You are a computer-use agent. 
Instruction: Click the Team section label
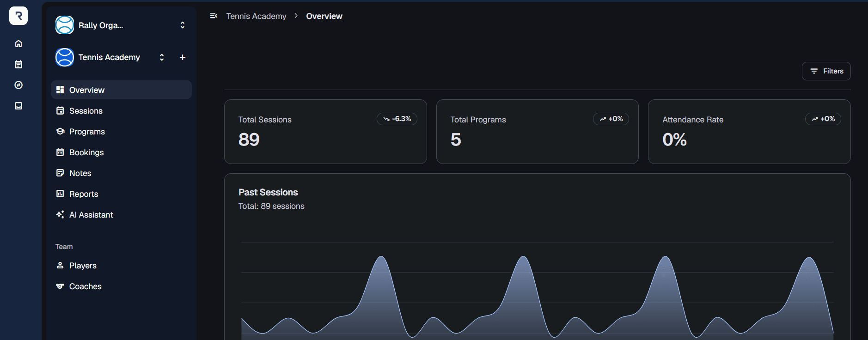click(x=64, y=247)
